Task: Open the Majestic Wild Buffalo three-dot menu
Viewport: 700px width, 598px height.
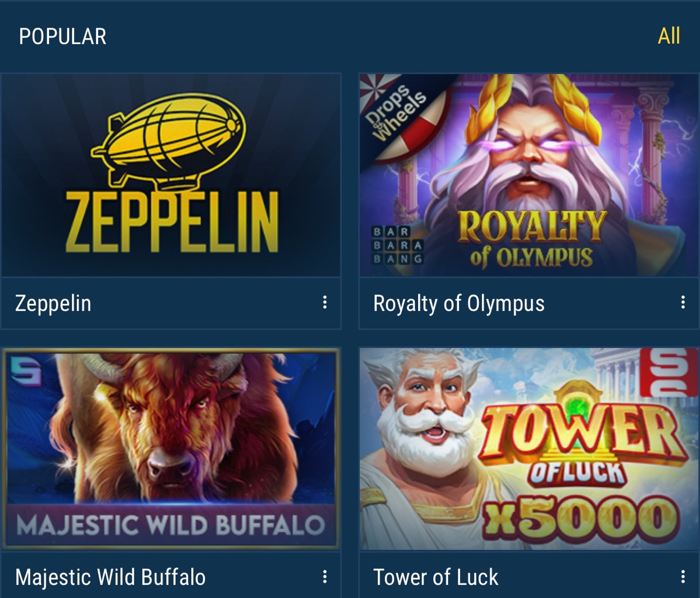Action: [x=324, y=576]
